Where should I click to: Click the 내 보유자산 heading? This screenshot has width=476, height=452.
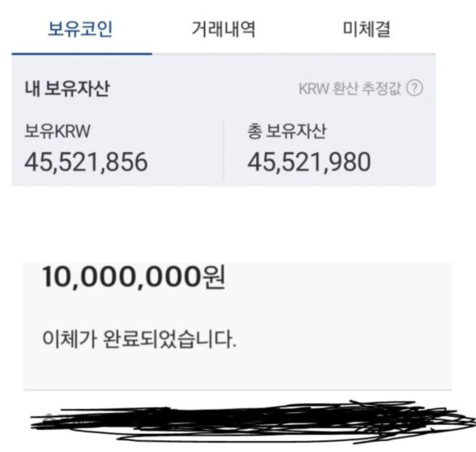pyautogui.click(x=67, y=89)
